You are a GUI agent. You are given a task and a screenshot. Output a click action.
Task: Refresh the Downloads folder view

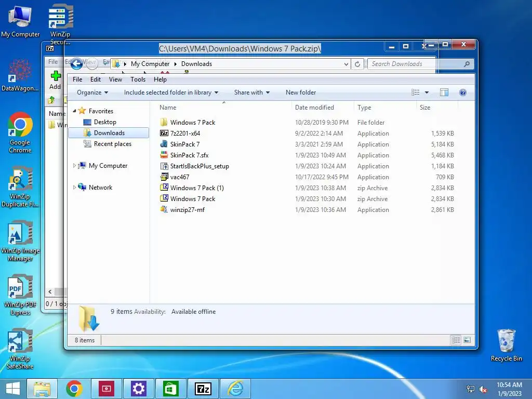[357, 64]
